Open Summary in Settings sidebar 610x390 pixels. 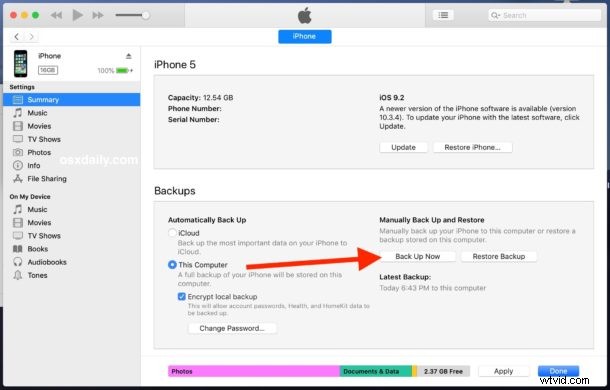click(72, 100)
